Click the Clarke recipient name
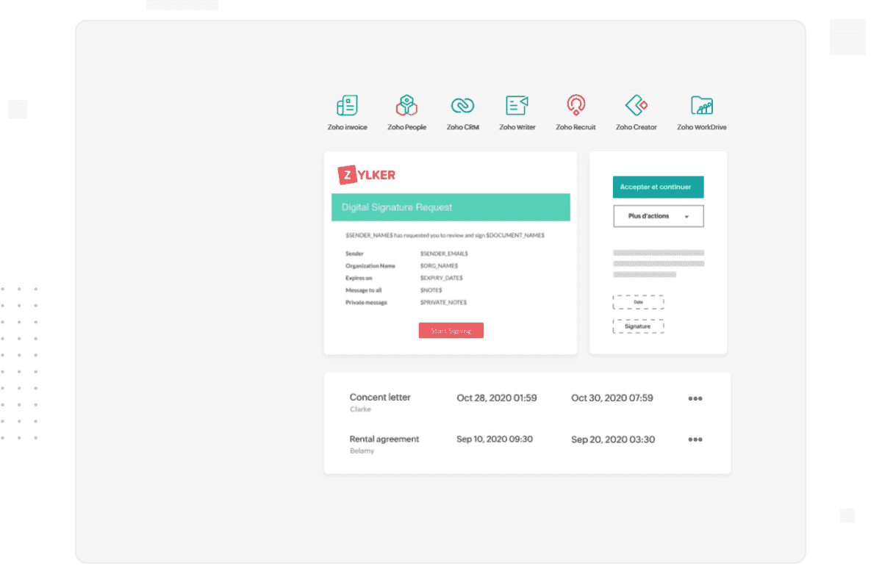The height and width of the screenshot is (588, 882). (x=360, y=409)
